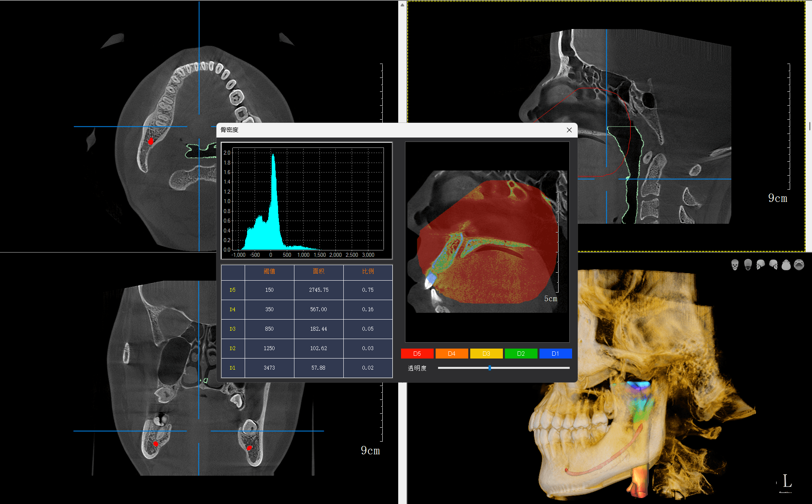Click the scroll-up arrow of the vertical scrollbar

402,5
